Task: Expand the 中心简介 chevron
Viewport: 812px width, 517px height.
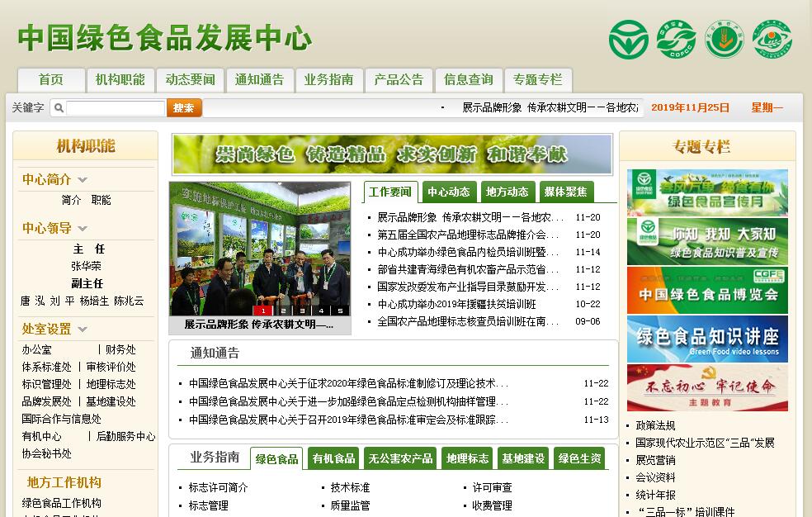Action: pyautogui.click(x=83, y=180)
